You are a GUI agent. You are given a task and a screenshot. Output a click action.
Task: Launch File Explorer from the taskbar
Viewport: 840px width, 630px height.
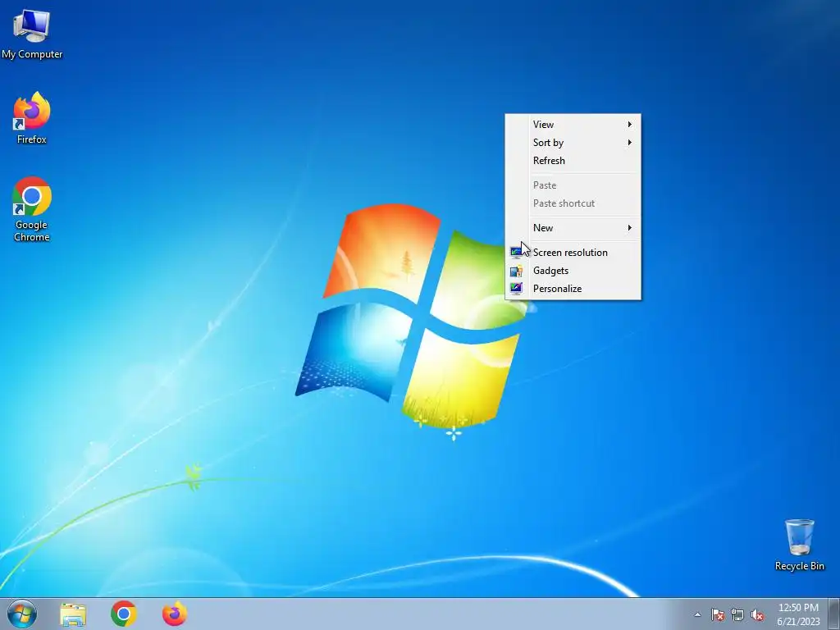pos(73,614)
